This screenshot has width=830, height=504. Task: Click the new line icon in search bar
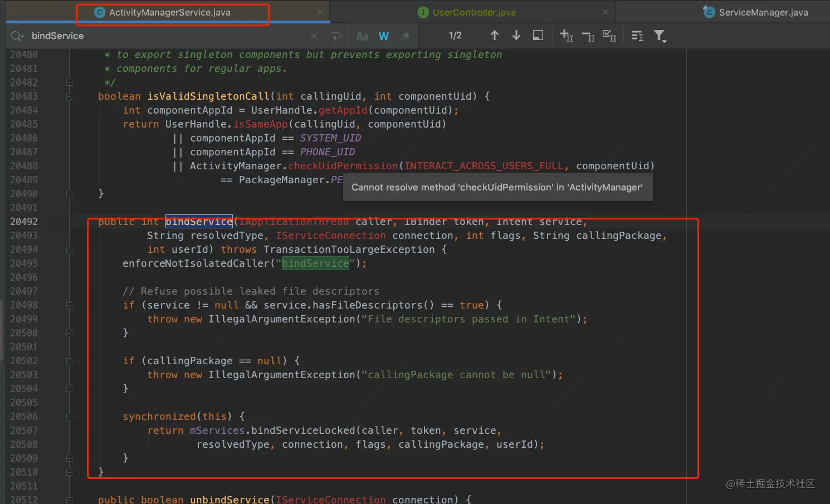[335, 36]
